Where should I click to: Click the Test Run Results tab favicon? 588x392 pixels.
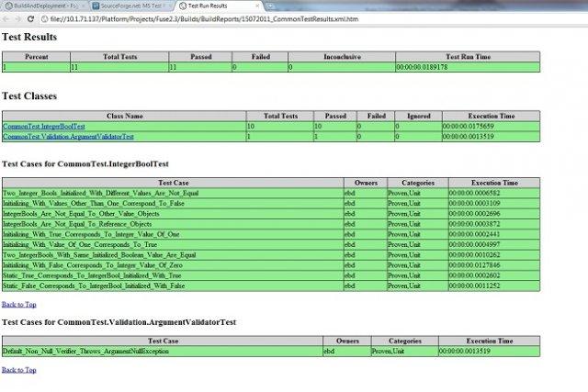click(x=182, y=6)
